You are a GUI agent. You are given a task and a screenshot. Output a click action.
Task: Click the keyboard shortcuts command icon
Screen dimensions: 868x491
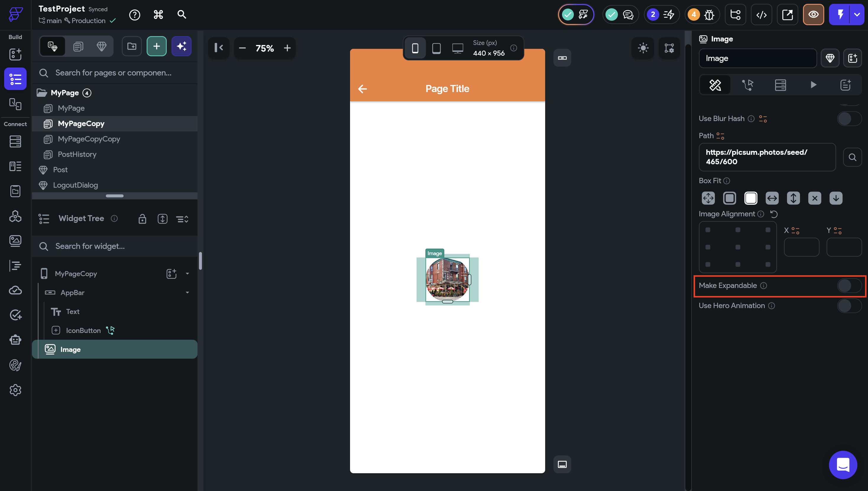click(x=158, y=15)
